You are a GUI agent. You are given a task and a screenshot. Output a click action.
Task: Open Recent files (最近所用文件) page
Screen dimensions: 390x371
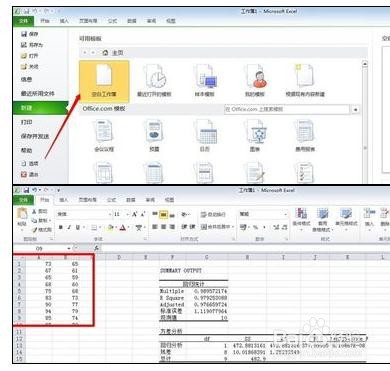click(x=38, y=94)
